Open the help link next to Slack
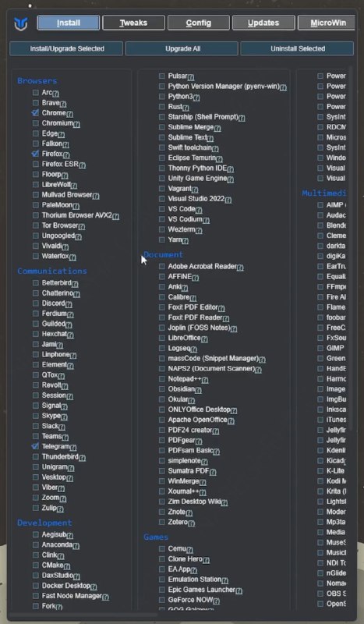364x624 pixels. point(62,427)
